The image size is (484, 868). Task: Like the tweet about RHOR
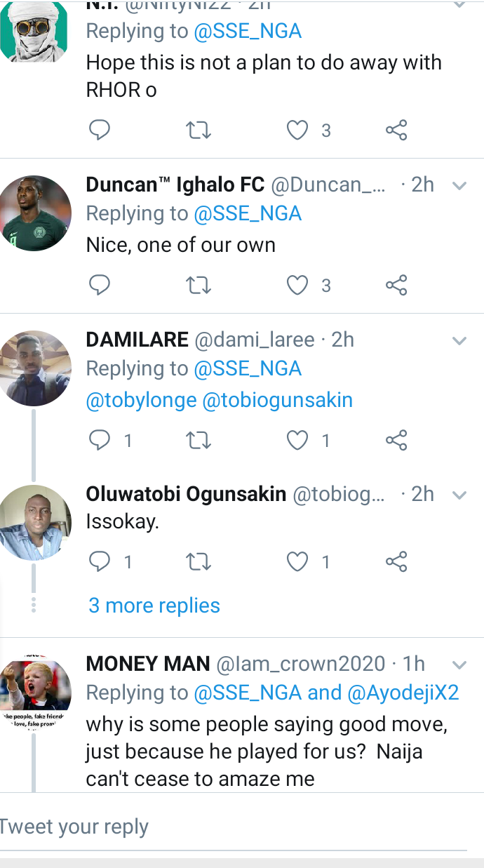click(298, 130)
